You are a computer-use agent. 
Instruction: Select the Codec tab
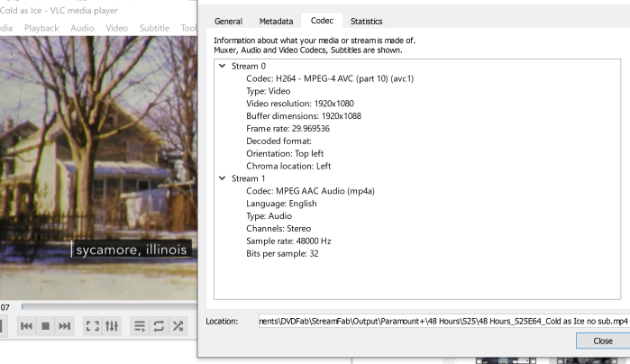[322, 21]
